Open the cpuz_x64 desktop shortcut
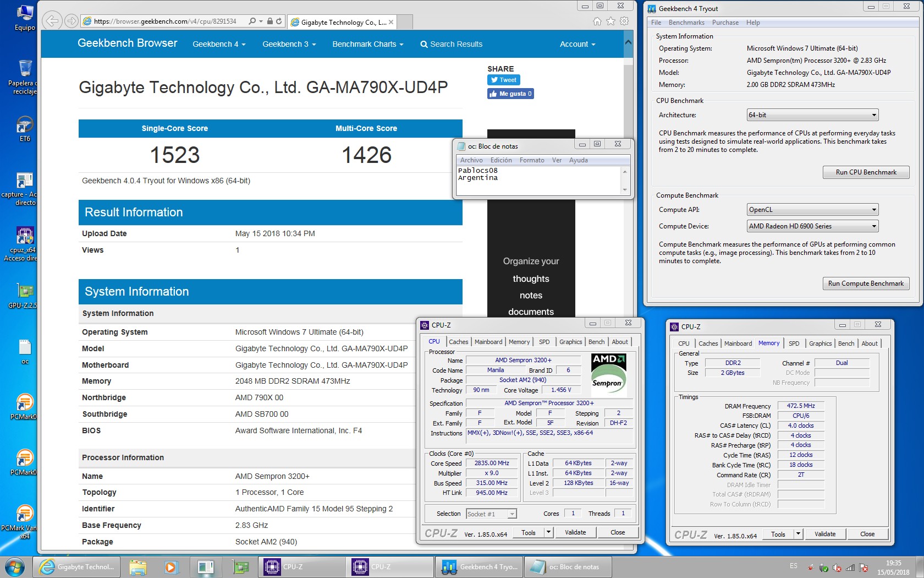The image size is (924, 578). [x=22, y=243]
